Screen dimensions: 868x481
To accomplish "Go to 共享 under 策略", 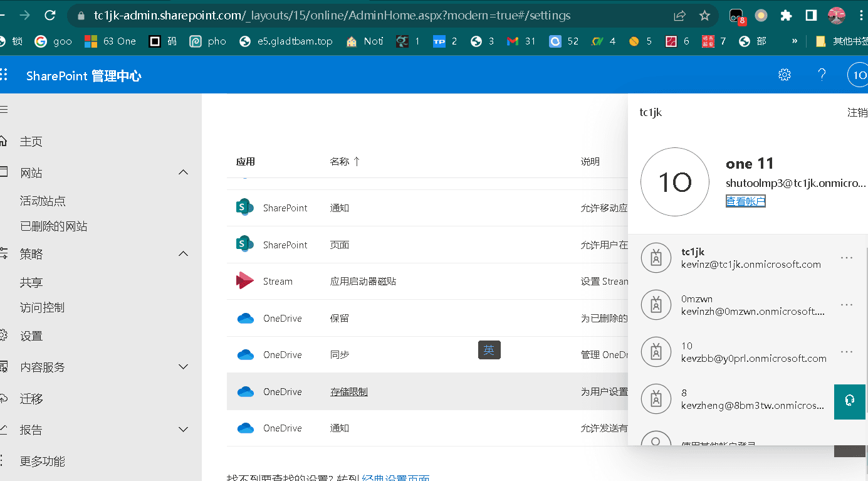I will 31,283.
